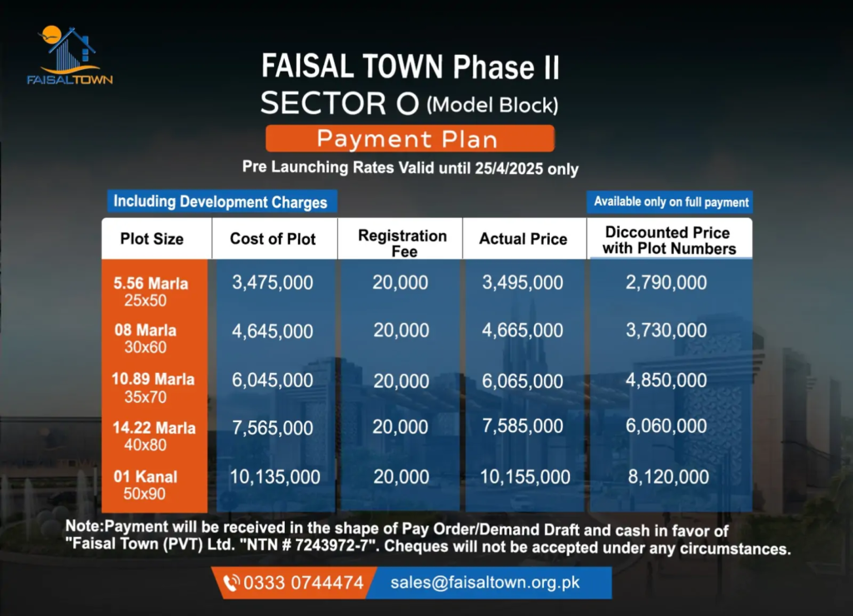Screen dimensions: 853x616
Task: Click the Available only on full payment badge
Action: pyautogui.click(x=671, y=201)
